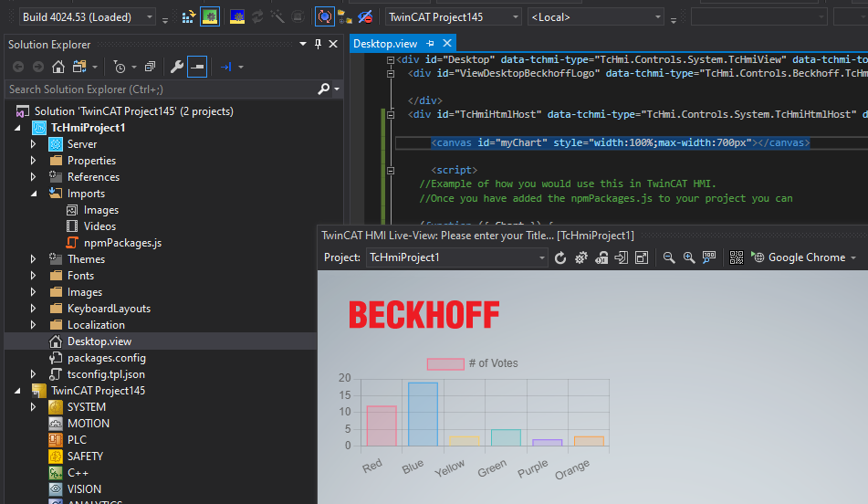The image size is (868, 504).
Task: Pin the Solution Explorer panel
Action: [x=318, y=45]
